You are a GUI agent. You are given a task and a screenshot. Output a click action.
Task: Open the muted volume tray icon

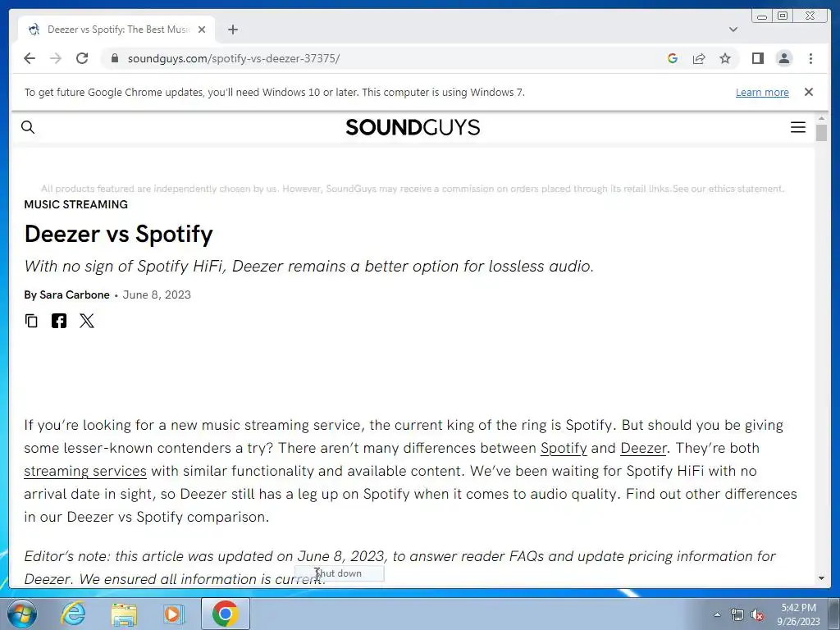point(757,615)
